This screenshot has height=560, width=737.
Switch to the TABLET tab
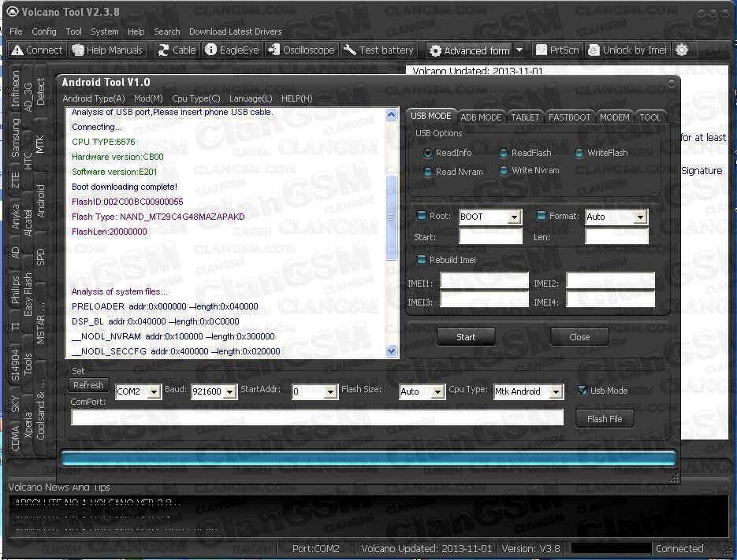pos(525,117)
